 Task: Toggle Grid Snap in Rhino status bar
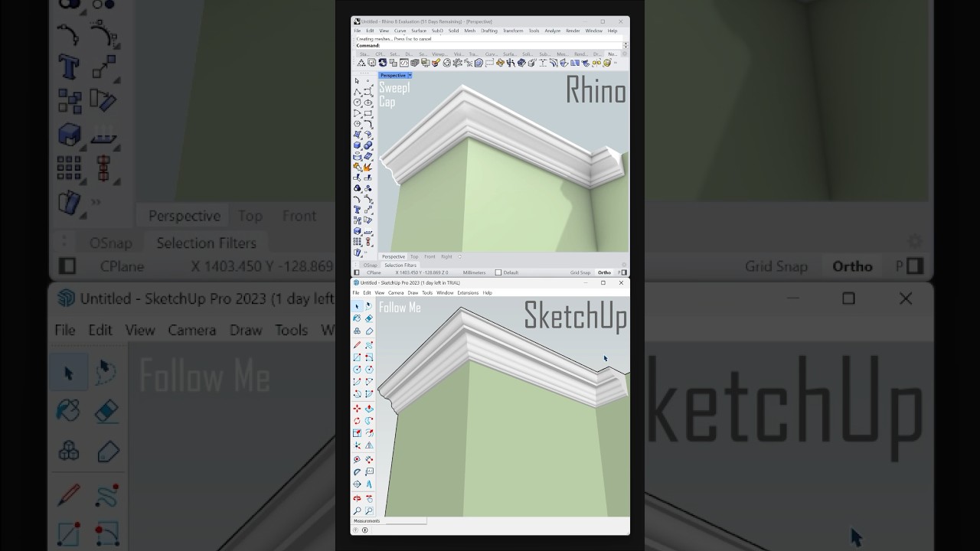[x=580, y=272]
